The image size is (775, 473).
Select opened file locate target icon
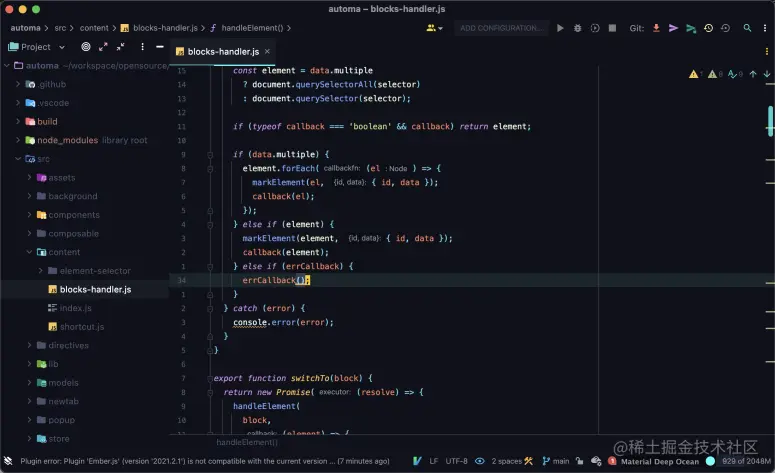pyautogui.click(x=86, y=46)
